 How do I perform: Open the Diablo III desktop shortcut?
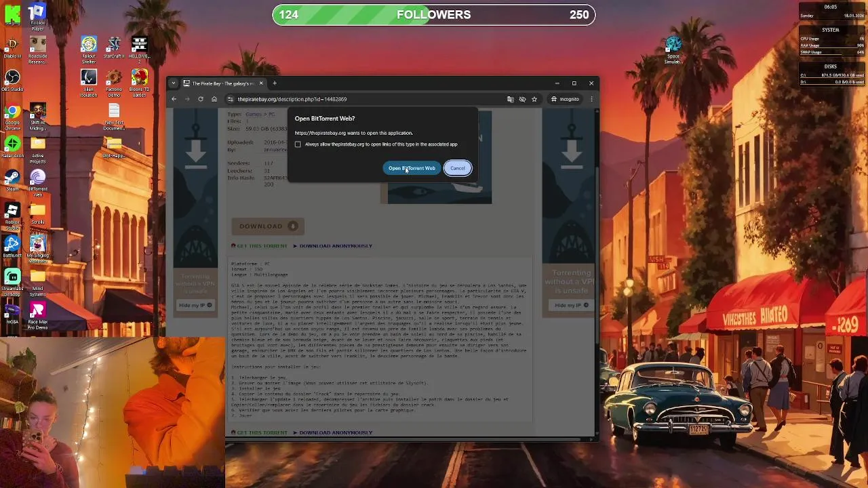tap(12, 47)
